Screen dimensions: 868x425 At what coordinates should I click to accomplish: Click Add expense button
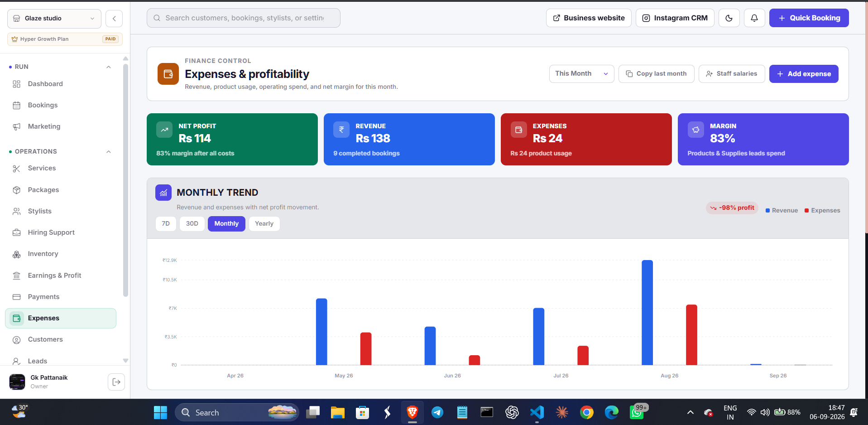[804, 74]
